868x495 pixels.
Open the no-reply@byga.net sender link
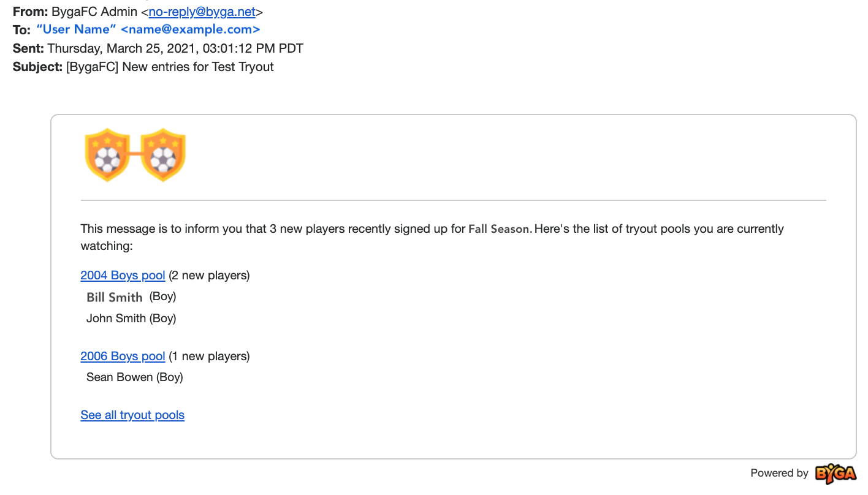(202, 12)
